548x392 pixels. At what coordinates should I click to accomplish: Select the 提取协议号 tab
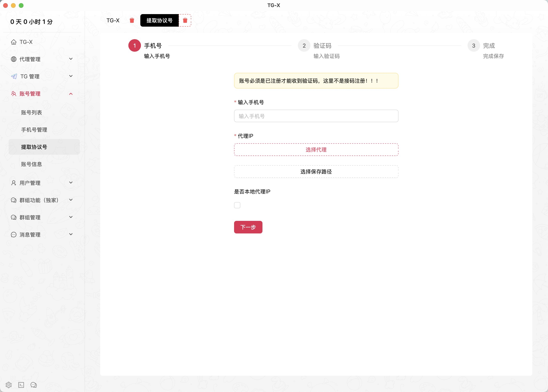coord(160,20)
